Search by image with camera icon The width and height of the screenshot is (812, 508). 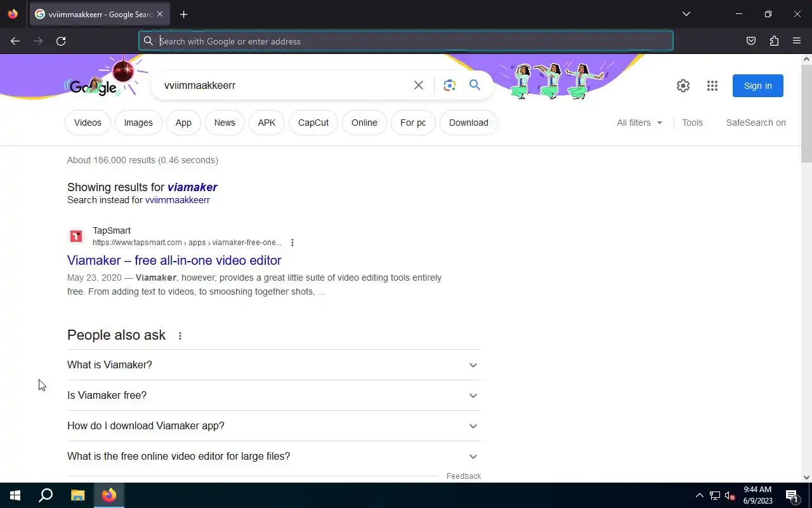[x=450, y=85]
